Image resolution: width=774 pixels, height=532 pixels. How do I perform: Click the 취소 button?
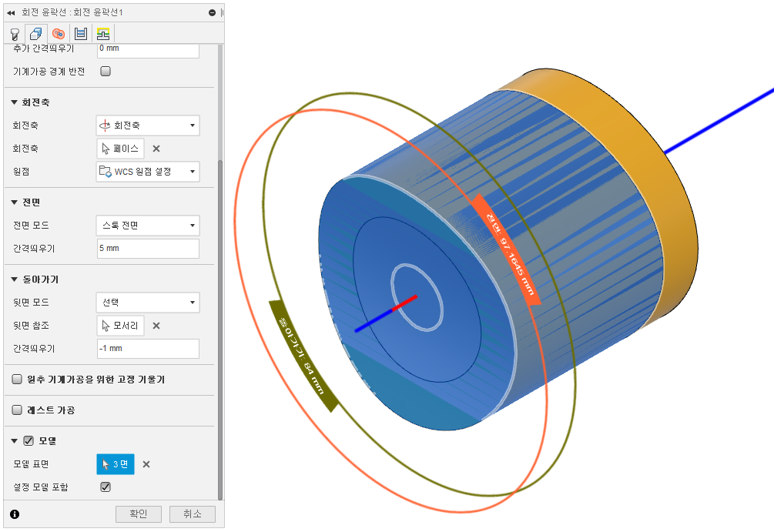click(x=192, y=514)
